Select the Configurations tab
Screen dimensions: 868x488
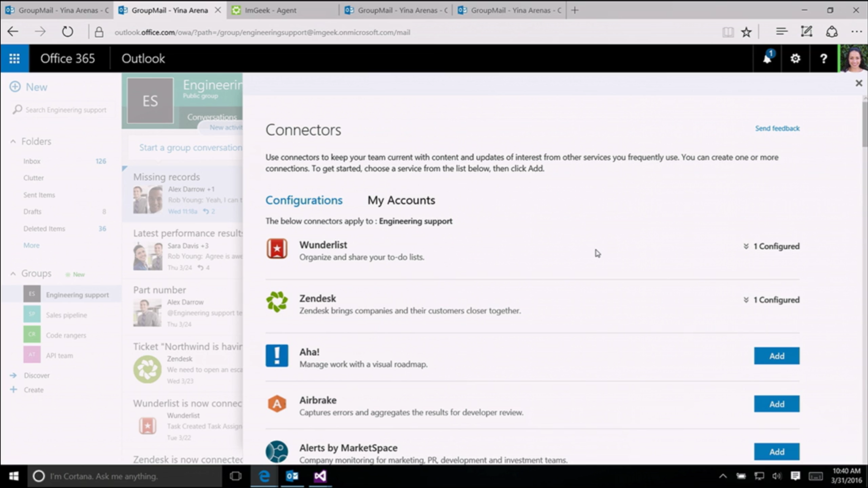click(x=304, y=200)
